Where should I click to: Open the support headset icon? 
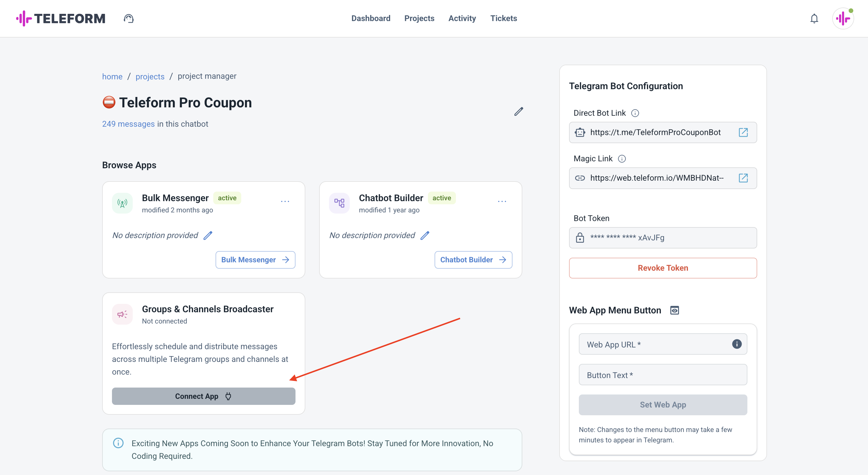(x=128, y=18)
